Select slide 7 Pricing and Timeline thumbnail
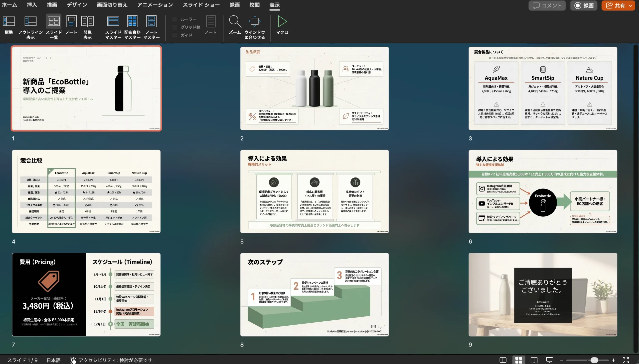 pos(86,294)
